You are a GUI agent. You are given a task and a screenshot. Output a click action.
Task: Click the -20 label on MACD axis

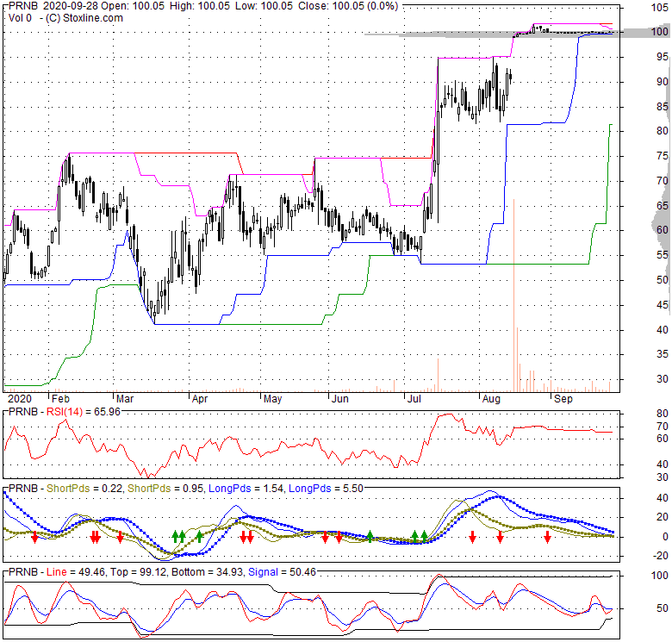660,556
